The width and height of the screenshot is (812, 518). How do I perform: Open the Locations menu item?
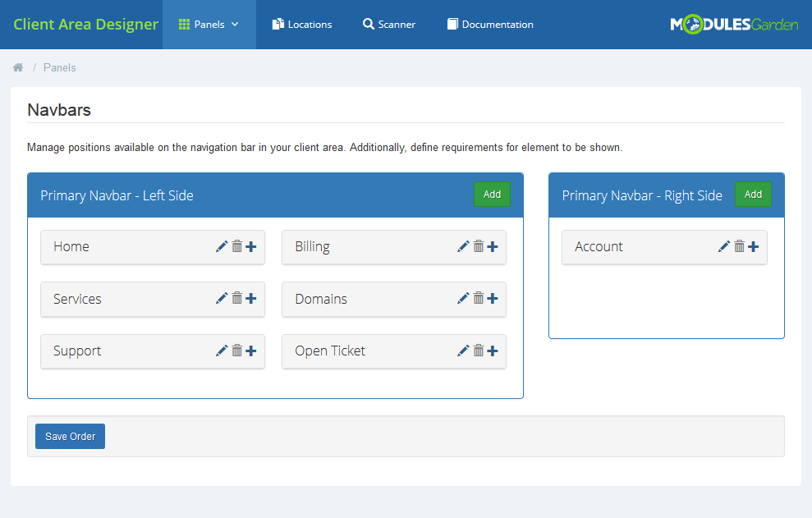pyautogui.click(x=302, y=25)
